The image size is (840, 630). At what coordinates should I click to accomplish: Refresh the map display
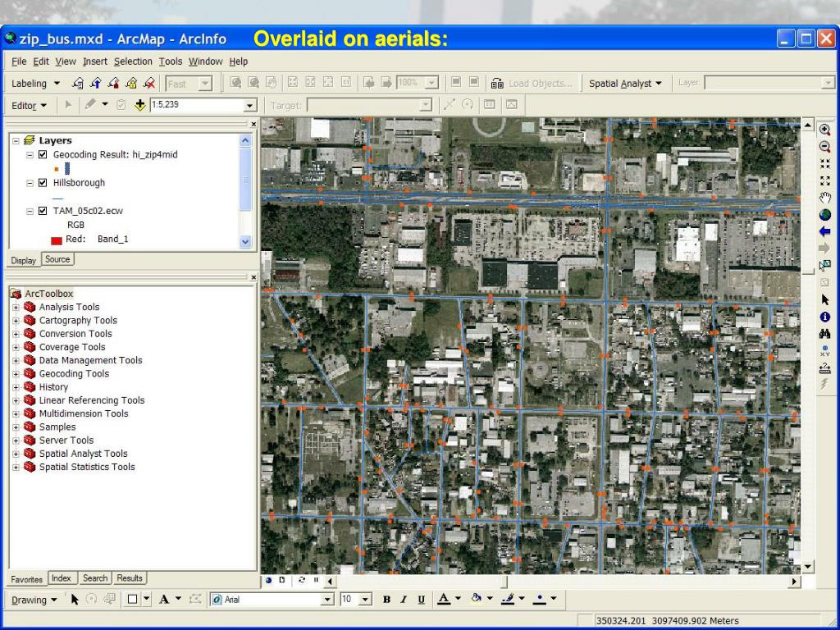click(302, 580)
